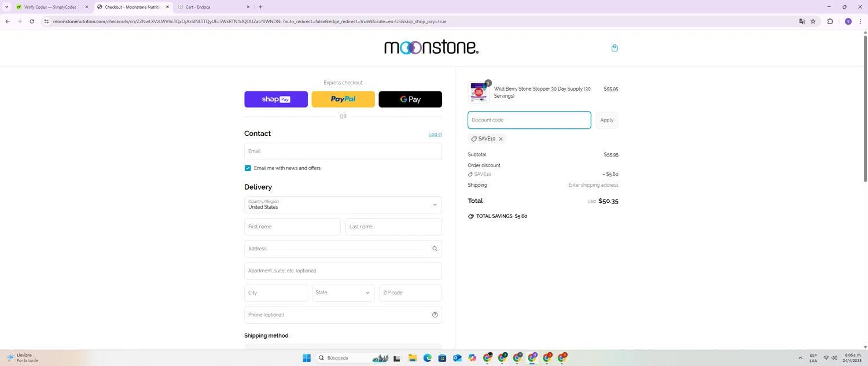Open the volume speaker tray icon
The width and height of the screenshot is (868, 366).
tap(834, 358)
